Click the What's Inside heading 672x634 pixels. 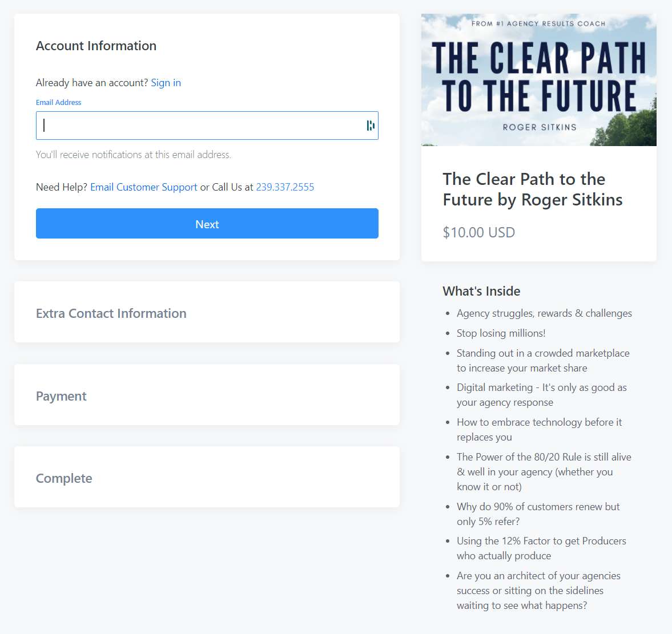point(481,291)
